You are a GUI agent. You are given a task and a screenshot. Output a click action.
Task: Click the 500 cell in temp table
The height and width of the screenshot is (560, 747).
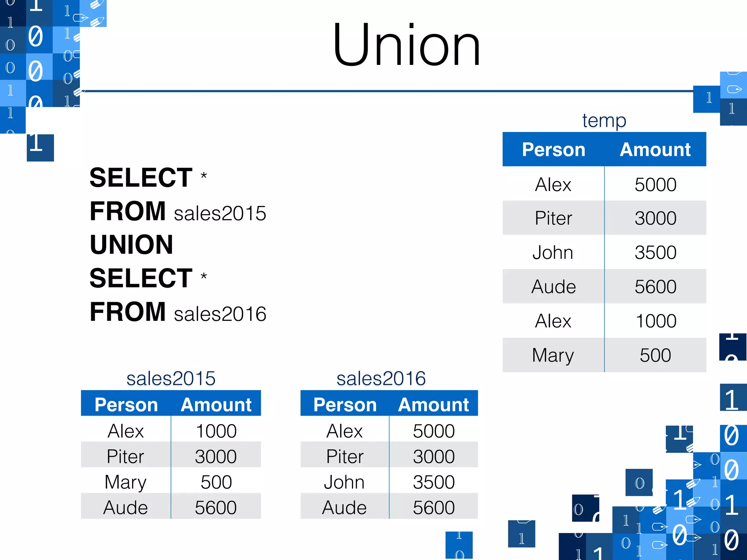[655, 355]
